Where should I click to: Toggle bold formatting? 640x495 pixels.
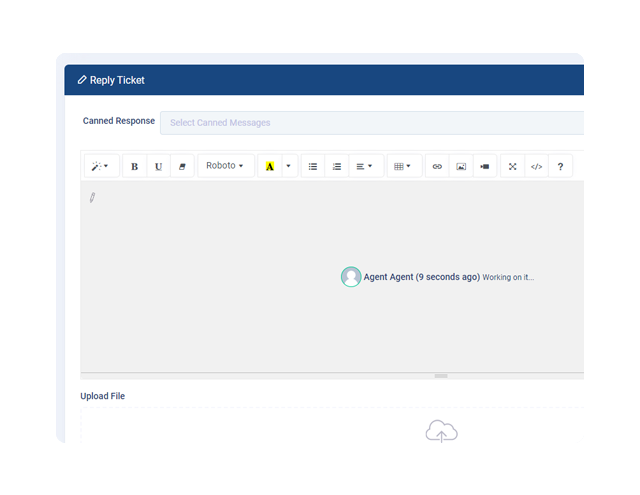tap(134, 166)
